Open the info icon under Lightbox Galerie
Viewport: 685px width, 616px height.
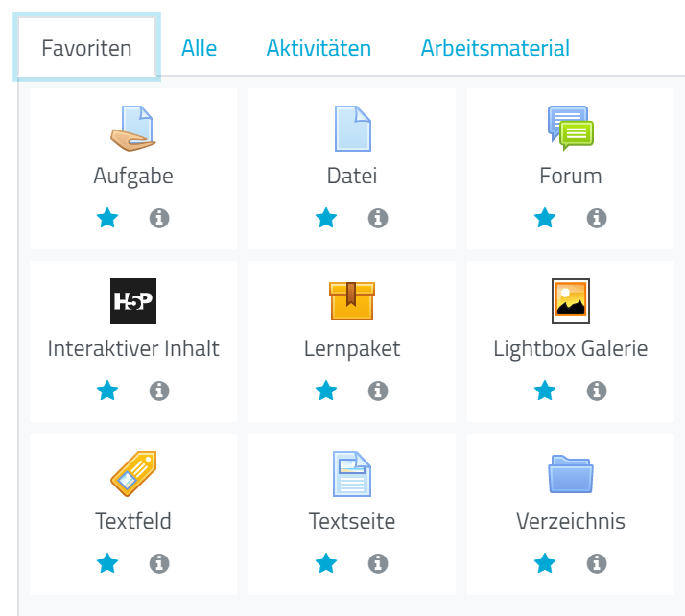[597, 391]
